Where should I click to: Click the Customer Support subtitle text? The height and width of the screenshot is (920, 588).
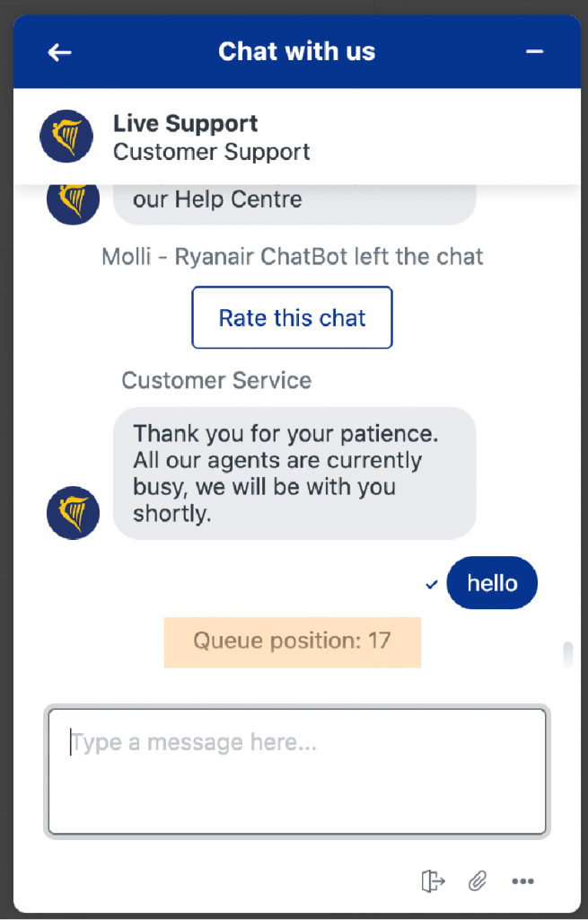[x=211, y=153]
